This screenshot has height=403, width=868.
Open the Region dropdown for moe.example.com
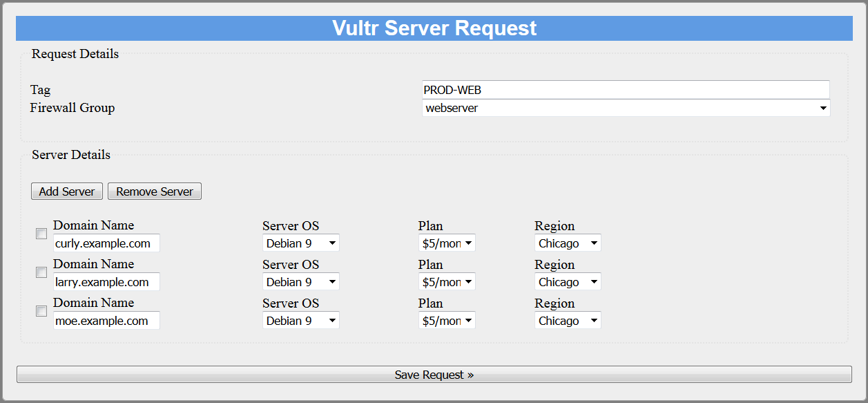pos(567,320)
